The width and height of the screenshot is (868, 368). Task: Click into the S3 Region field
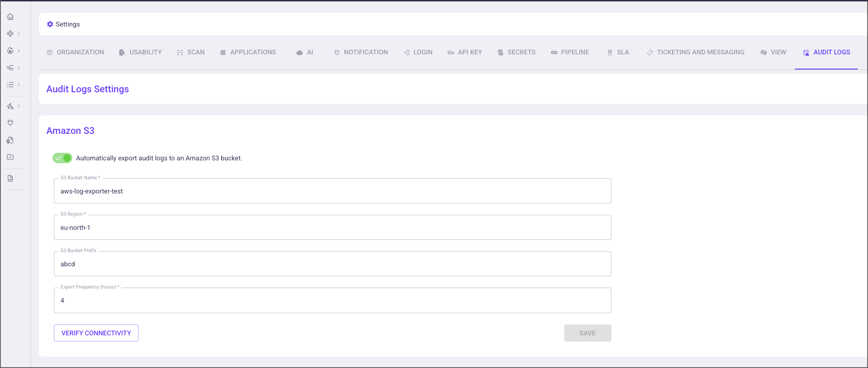(x=332, y=228)
